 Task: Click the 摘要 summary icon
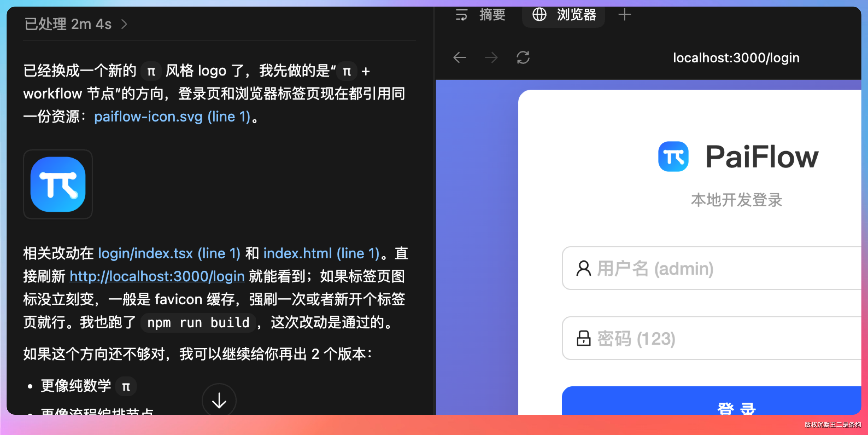[x=461, y=15]
